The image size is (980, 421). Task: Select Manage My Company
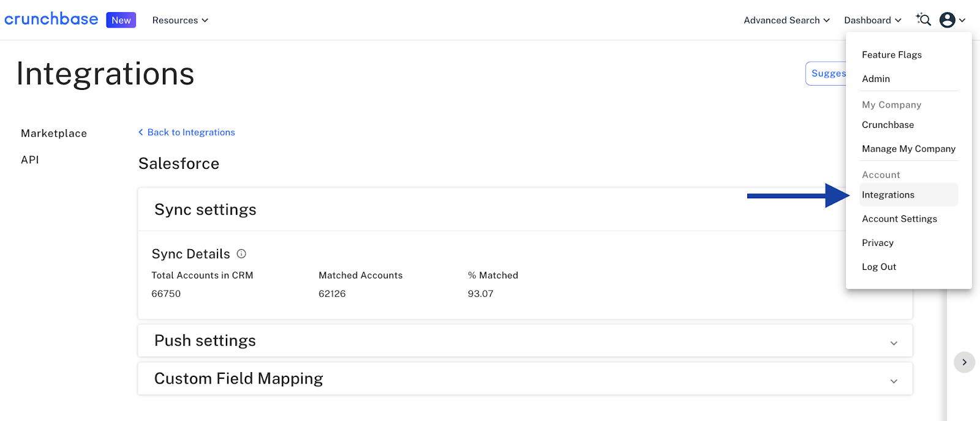pyautogui.click(x=908, y=148)
